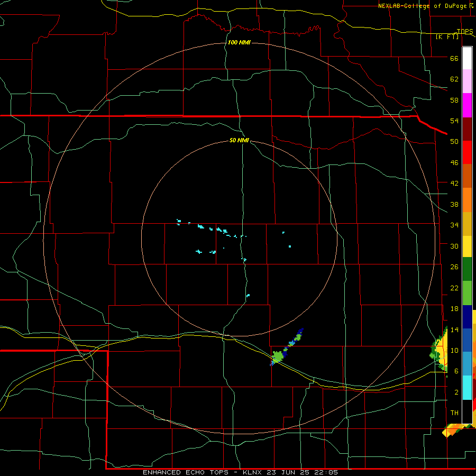
Task: Click the legend value 2
Action: point(456,392)
